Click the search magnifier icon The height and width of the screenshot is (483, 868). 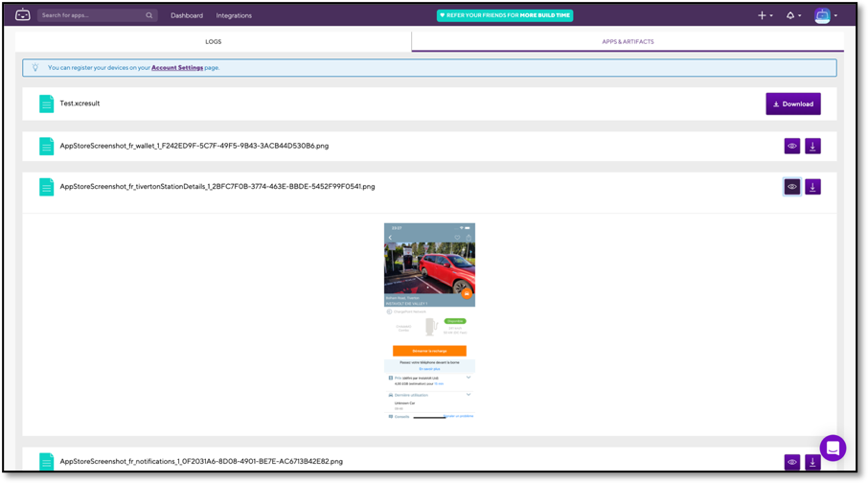coord(149,15)
